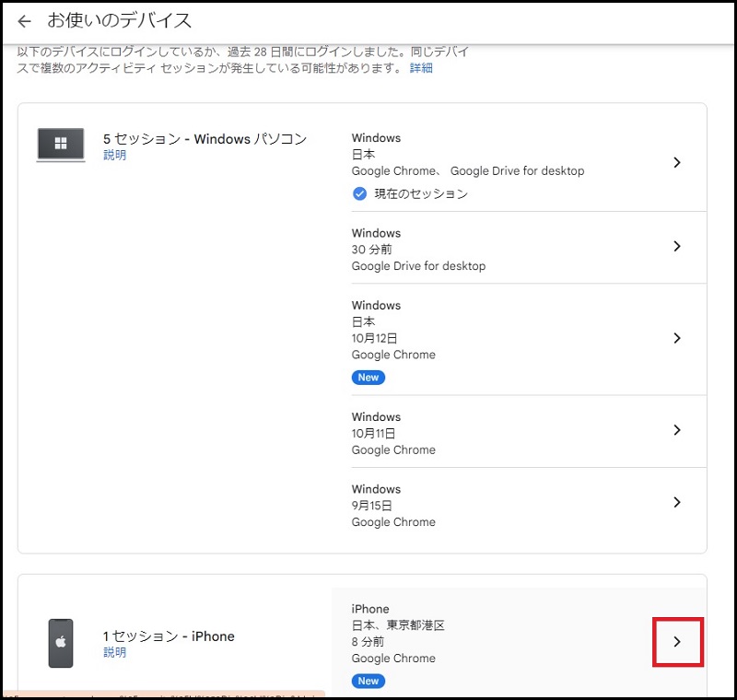Image resolution: width=737 pixels, height=700 pixels.
Task: Click the iPhone device icon
Action: point(61,643)
